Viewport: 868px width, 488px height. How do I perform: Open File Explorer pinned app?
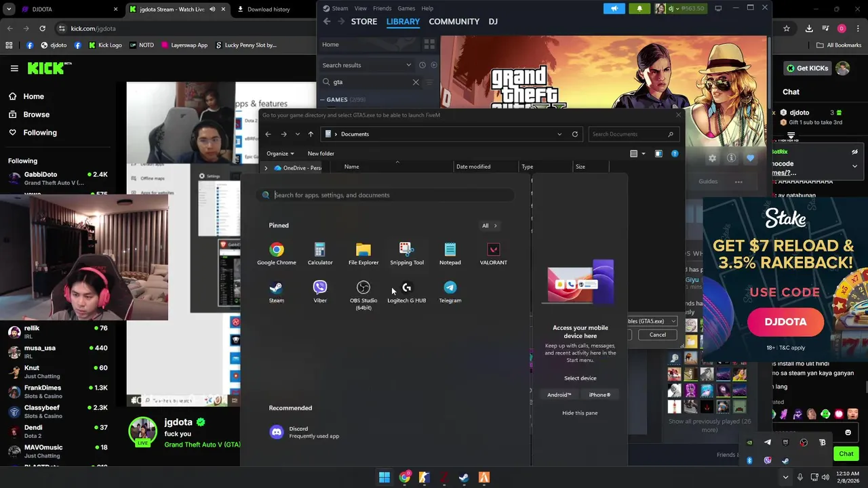(363, 253)
